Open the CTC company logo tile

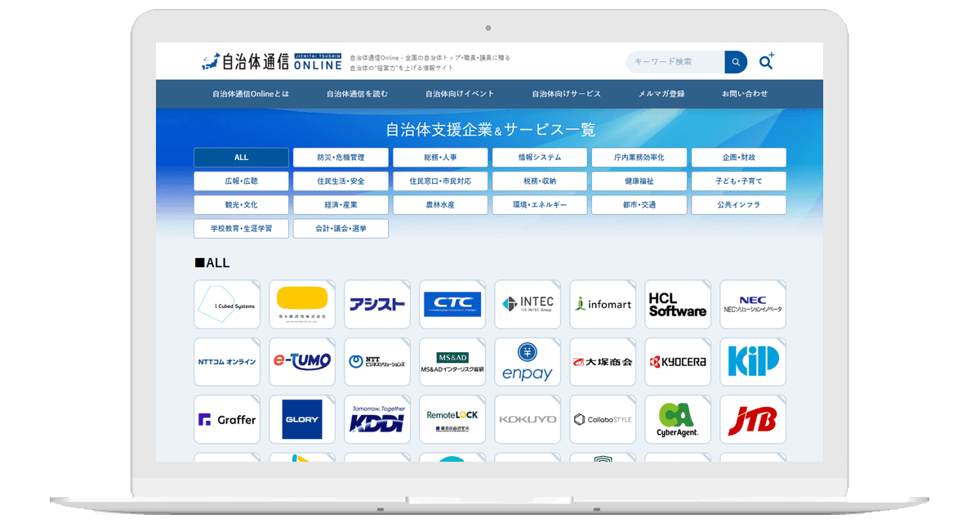click(x=452, y=305)
